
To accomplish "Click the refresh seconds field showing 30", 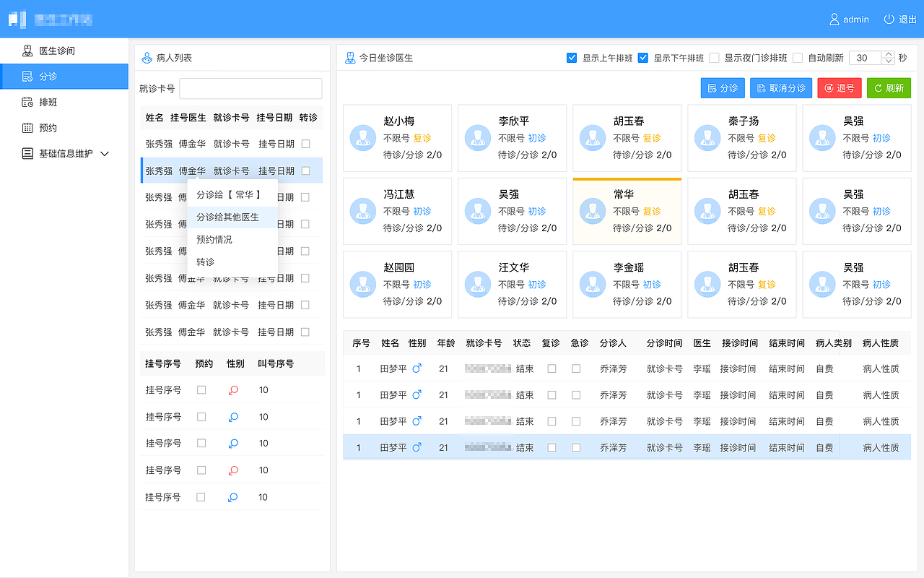I will [866, 58].
